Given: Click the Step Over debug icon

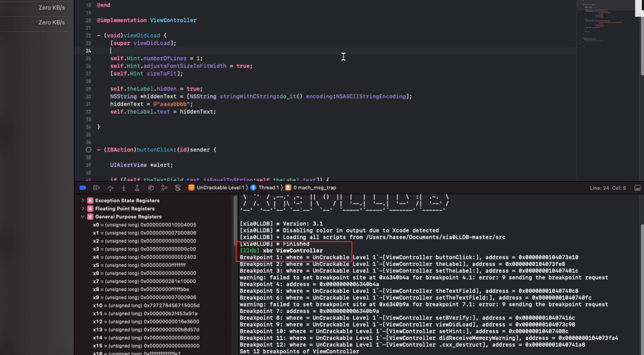Looking at the screenshot, I should [x=110, y=188].
